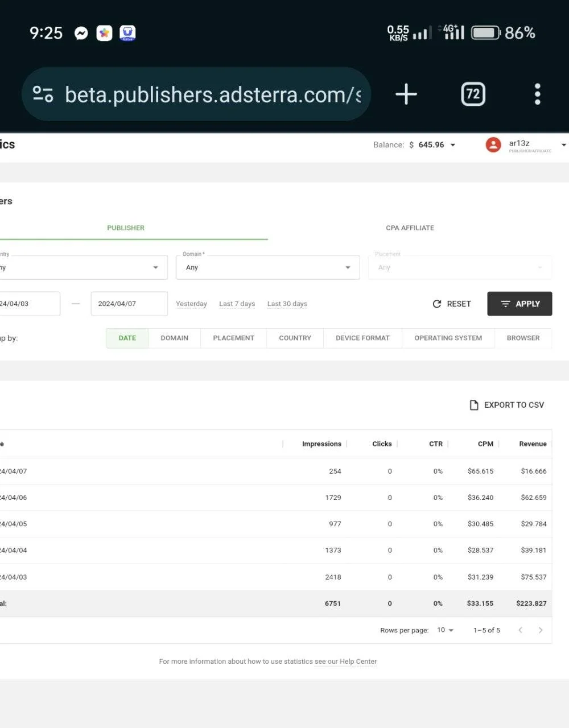569x728 pixels.
Task: Click the start date field ending 24/04/03
Action: 30,304
